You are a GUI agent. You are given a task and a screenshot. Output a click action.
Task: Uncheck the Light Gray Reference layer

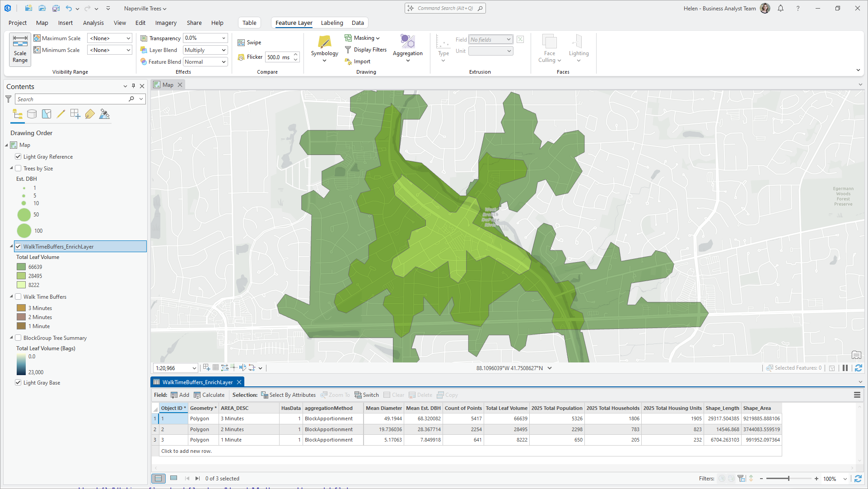pos(18,156)
